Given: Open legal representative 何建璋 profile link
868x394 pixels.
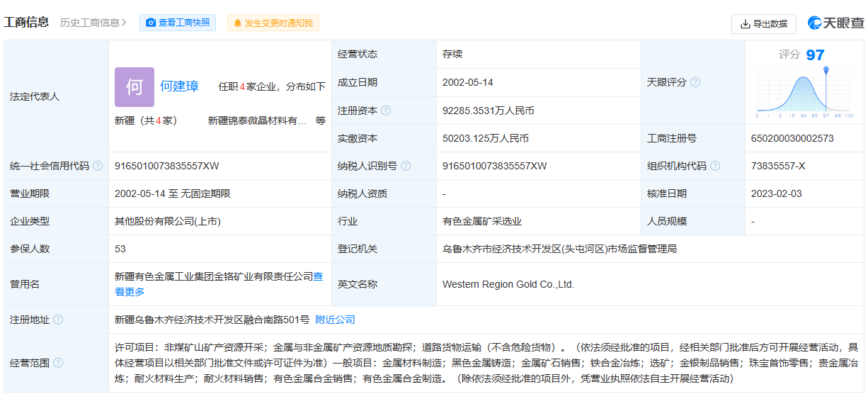Looking at the screenshot, I should point(179,86).
